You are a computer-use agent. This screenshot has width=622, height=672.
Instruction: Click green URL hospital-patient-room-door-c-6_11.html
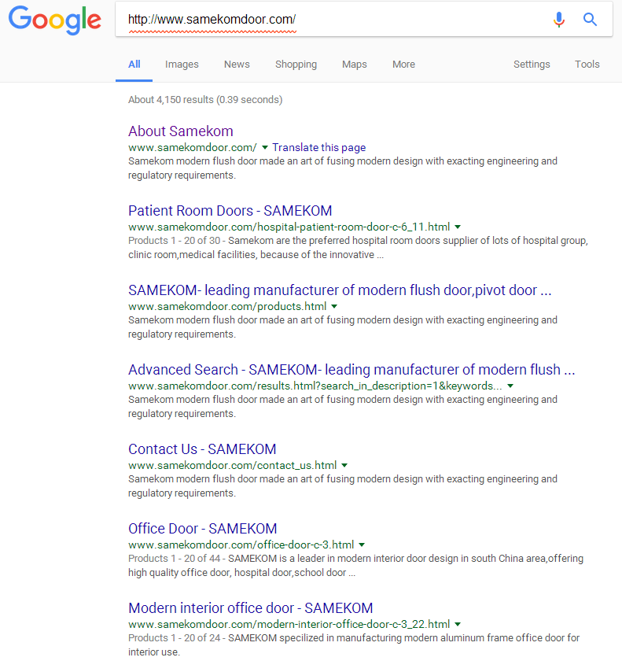coord(289,227)
